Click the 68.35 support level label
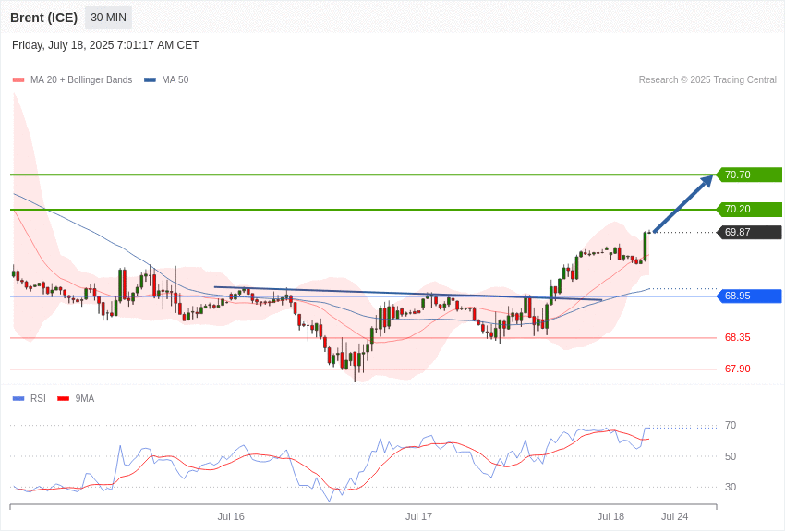The height and width of the screenshot is (532, 785). click(738, 338)
